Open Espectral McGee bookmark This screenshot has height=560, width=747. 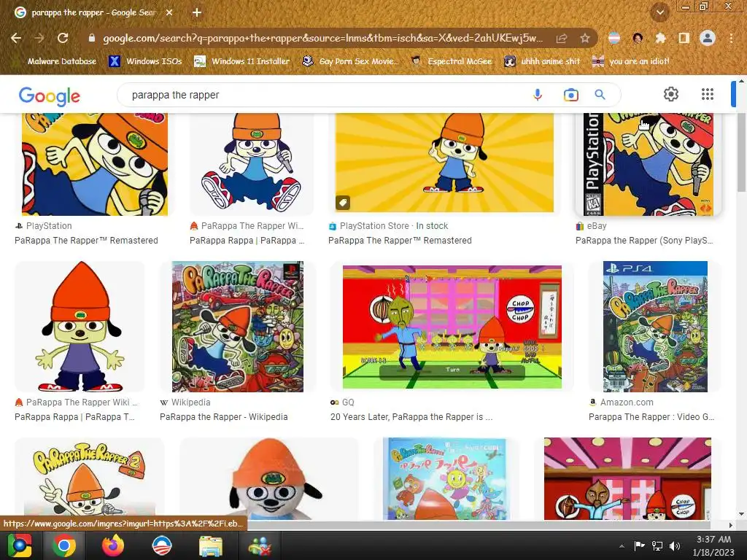pos(451,61)
